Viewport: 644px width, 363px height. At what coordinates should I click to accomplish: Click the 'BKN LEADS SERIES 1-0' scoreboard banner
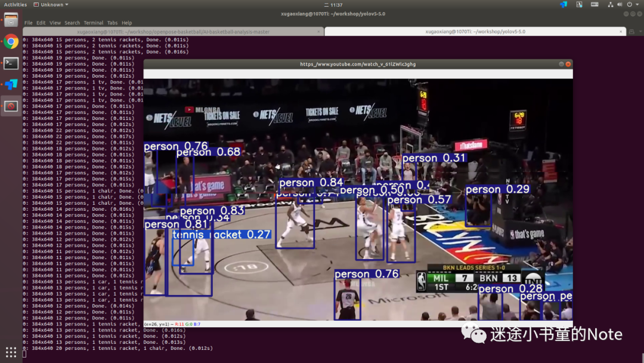(473, 267)
